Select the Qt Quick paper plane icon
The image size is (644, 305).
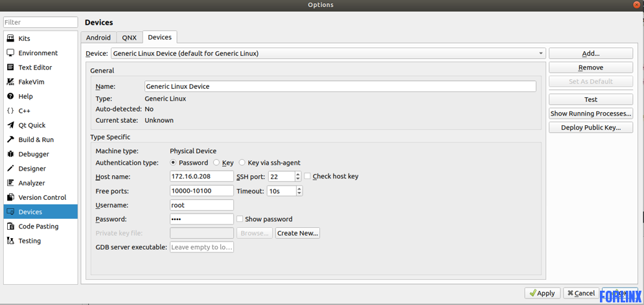pos(10,125)
